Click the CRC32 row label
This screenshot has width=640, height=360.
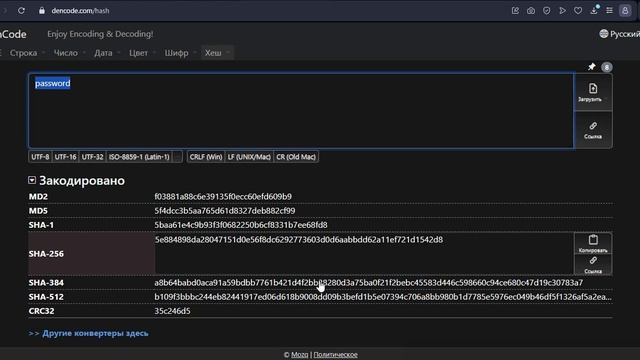pyautogui.click(x=41, y=311)
